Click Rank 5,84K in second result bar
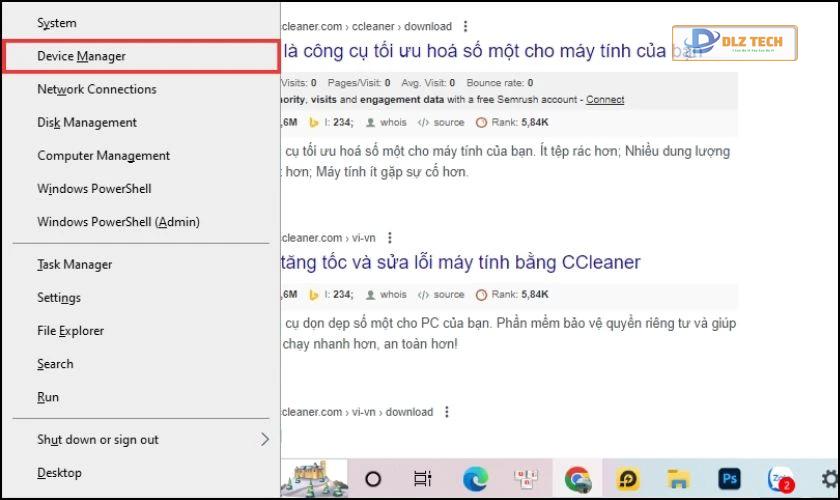Viewport: 840px width, 500px height. tap(512, 295)
